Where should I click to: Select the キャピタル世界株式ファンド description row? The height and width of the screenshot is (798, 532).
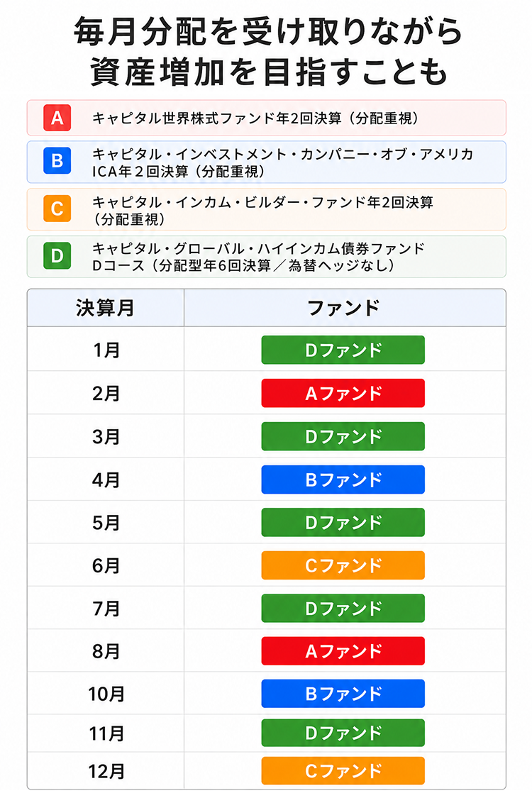click(x=266, y=118)
